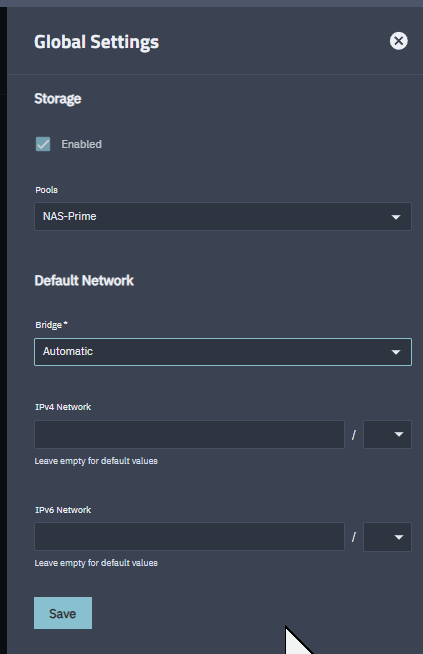The image size is (423, 654).
Task: Click the Bridge dropdown arrow icon
Action: pyautogui.click(x=395, y=352)
